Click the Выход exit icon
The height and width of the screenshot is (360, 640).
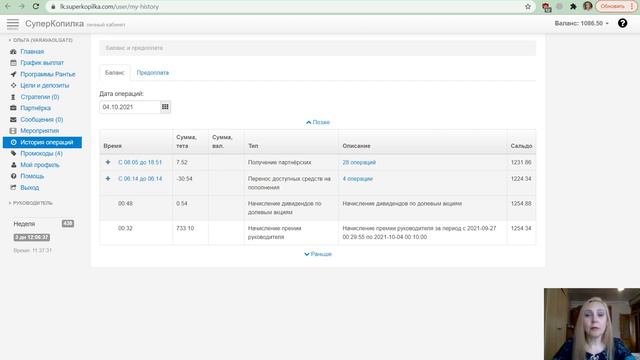click(13, 187)
